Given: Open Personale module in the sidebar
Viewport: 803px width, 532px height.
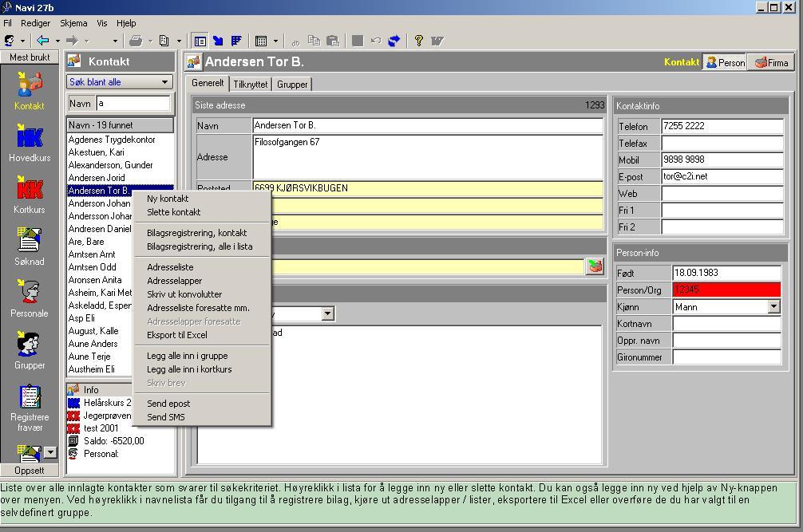Looking at the screenshot, I should (x=30, y=298).
